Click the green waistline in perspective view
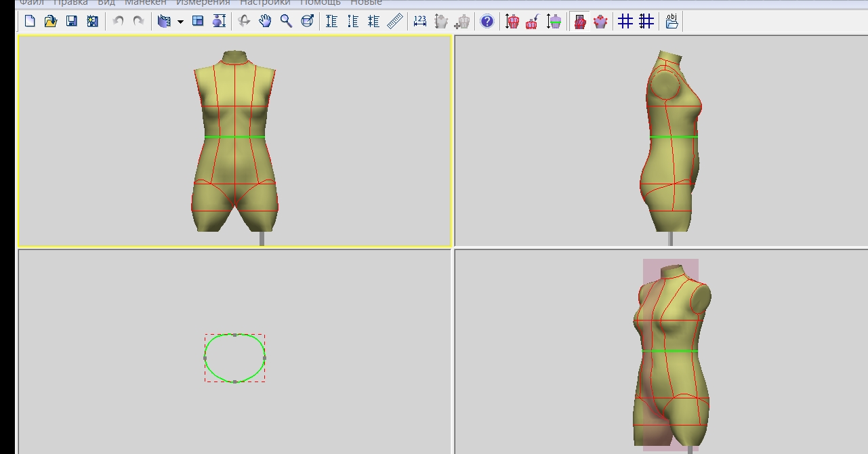The width and height of the screenshot is (868, 454). tap(670, 351)
